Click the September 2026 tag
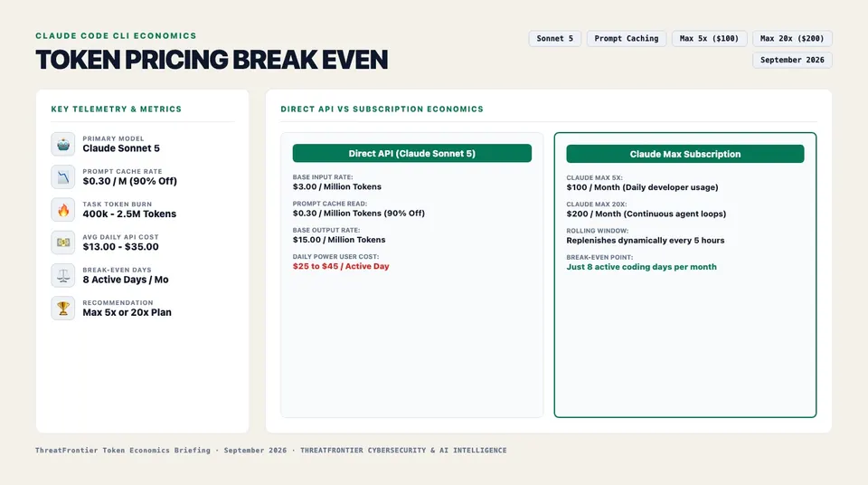Screen dimensions: 868x485 [x=792, y=60]
